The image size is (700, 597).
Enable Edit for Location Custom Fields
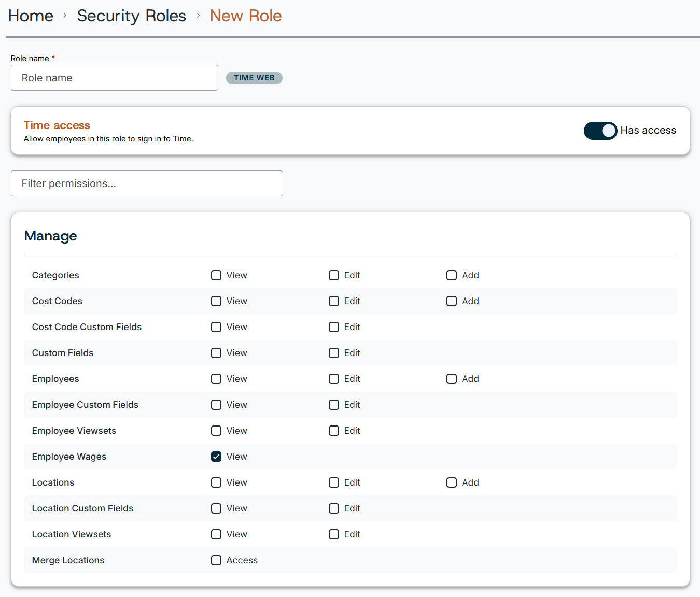click(334, 508)
